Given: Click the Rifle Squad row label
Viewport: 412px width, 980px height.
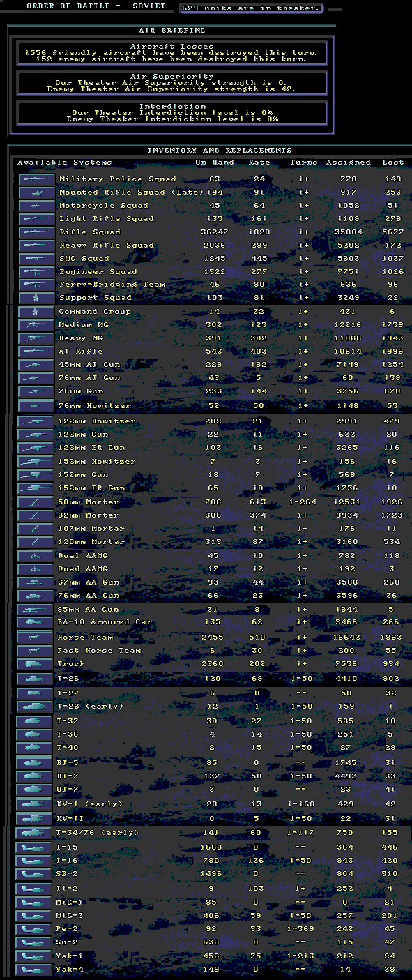Looking at the screenshot, I should (90, 232).
